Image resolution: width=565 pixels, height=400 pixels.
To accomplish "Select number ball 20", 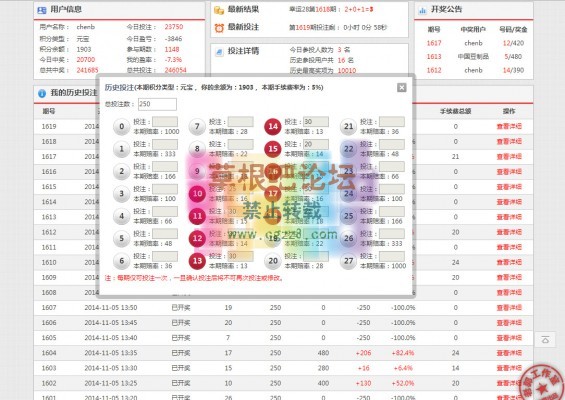I will pos(273,261).
